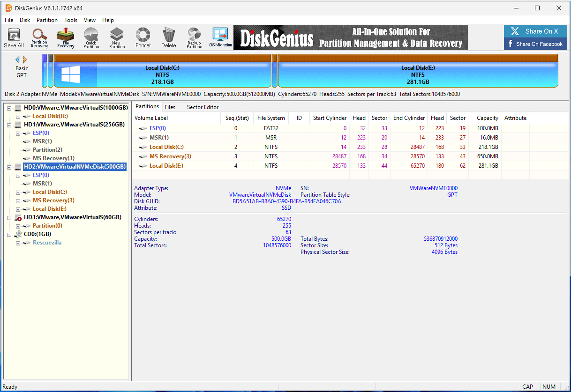The width and height of the screenshot is (571, 392).
Task: Select Rescuezilla volume in tree
Action: (x=47, y=243)
